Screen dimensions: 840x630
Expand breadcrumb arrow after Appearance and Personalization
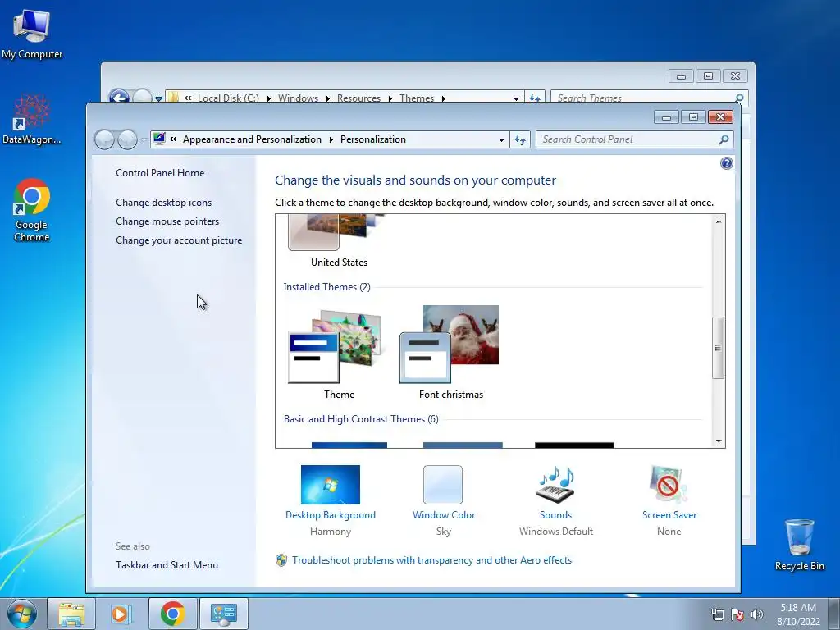click(331, 139)
